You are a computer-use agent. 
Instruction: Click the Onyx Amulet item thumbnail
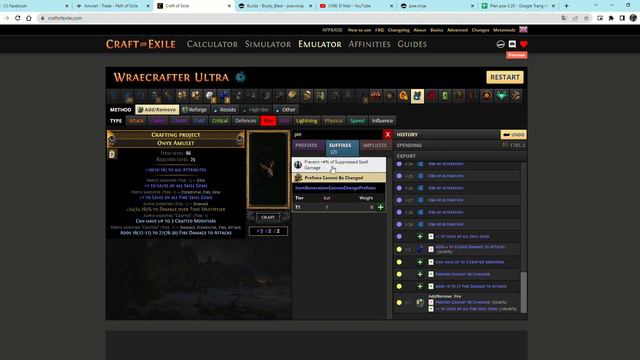point(268,170)
